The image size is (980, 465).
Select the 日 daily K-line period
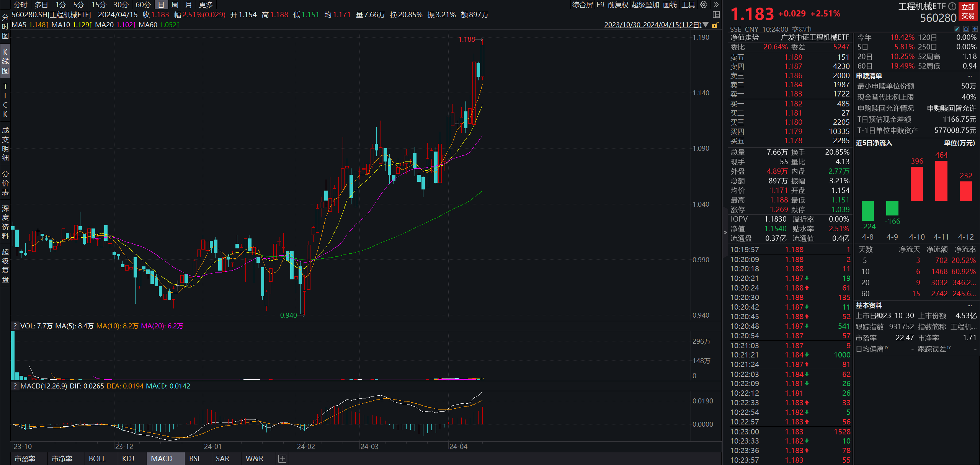[x=161, y=5]
